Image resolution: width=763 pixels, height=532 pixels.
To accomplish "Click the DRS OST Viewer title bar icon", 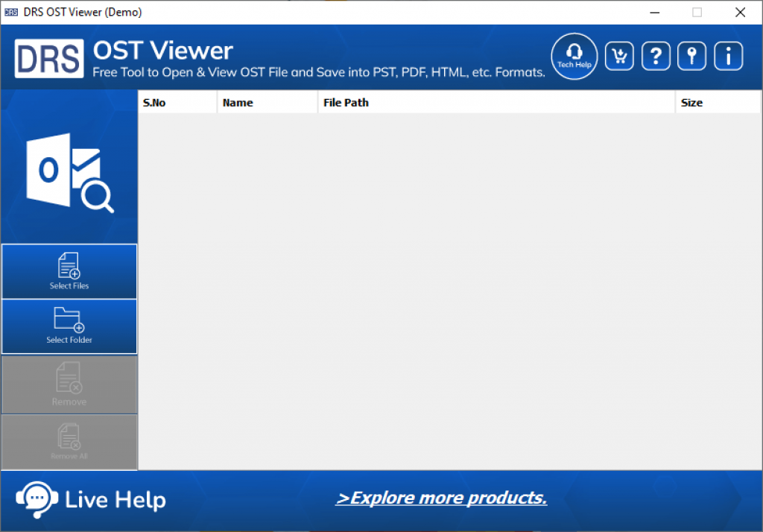I will pyautogui.click(x=10, y=12).
